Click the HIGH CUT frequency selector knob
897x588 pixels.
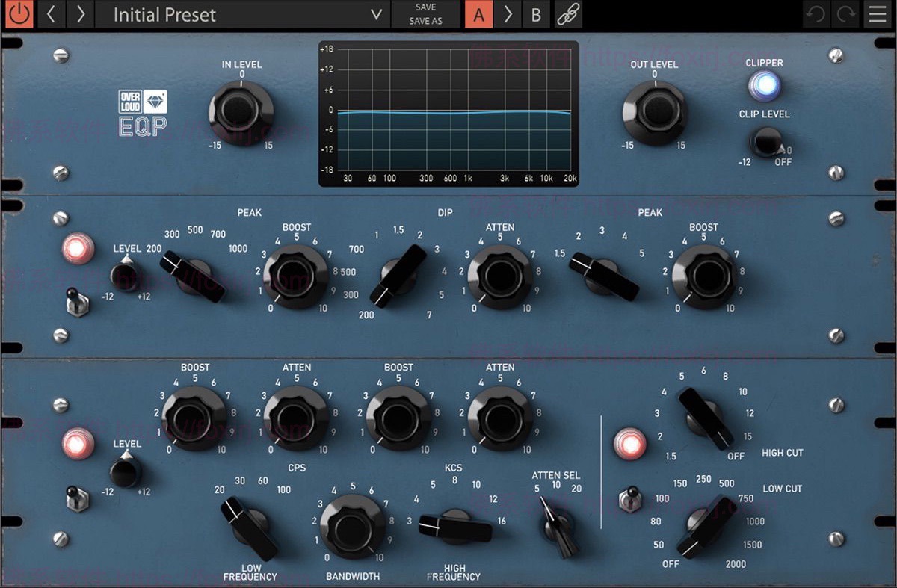(706, 418)
